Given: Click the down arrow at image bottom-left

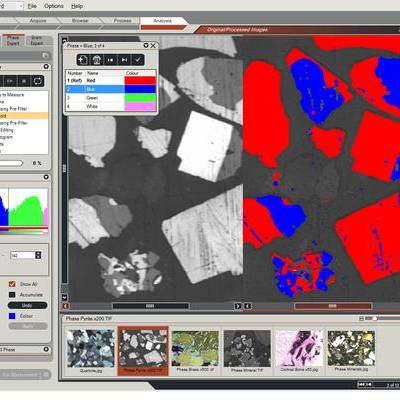Looking at the screenshot, I should point(64,297).
